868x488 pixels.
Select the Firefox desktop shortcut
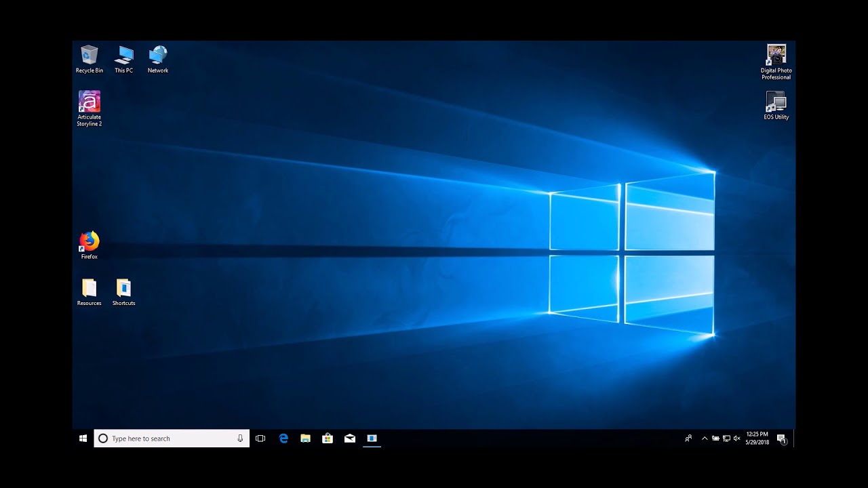[x=90, y=245]
